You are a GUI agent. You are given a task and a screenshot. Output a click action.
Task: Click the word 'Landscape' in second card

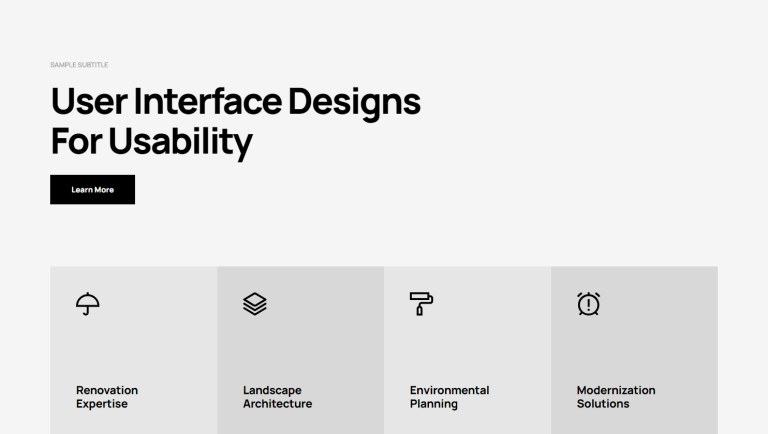[272, 390]
